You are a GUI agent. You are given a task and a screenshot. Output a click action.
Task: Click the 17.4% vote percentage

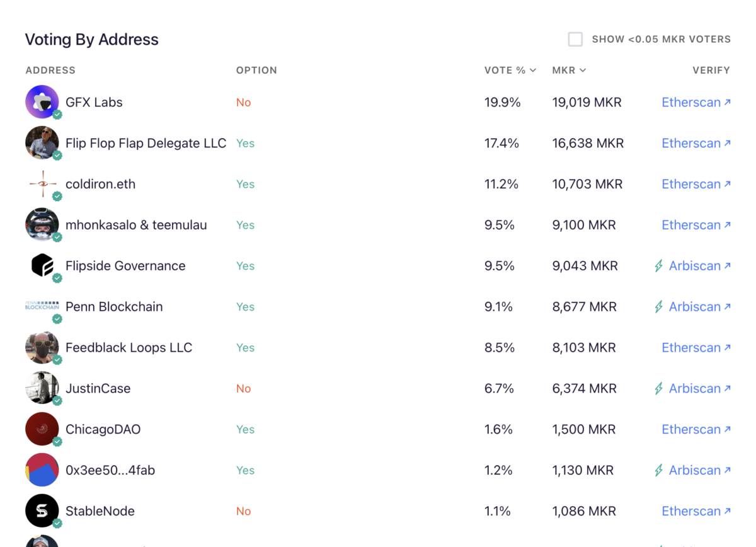pos(501,143)
